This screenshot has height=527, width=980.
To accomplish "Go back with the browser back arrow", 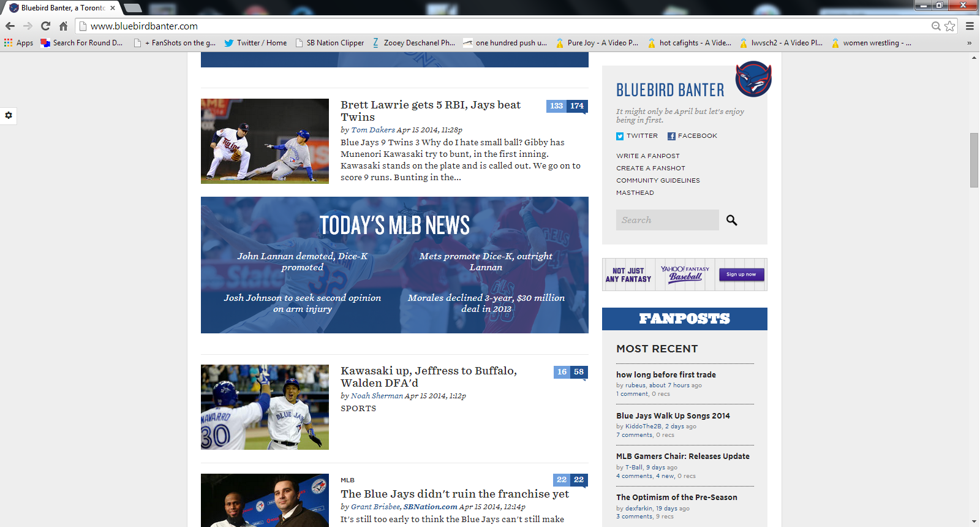I will pos(10,26).
